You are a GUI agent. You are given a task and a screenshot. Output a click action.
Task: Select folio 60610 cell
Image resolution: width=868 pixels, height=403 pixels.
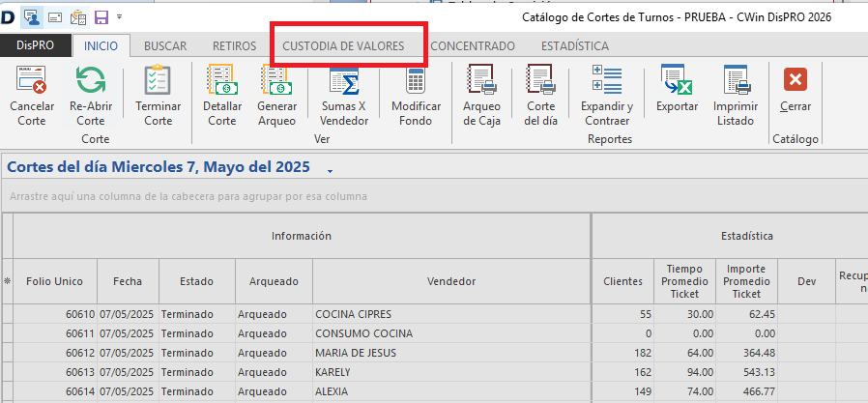pyautogui.click(x=55, y=314)
